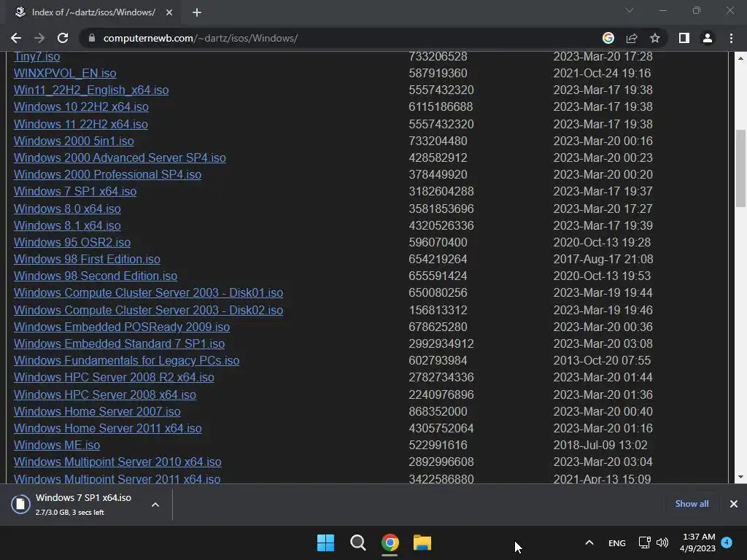747x560 pixels.
Task: Click the Windows 7 SP1 x64.iso page link
Action: (x=75, y=192)
